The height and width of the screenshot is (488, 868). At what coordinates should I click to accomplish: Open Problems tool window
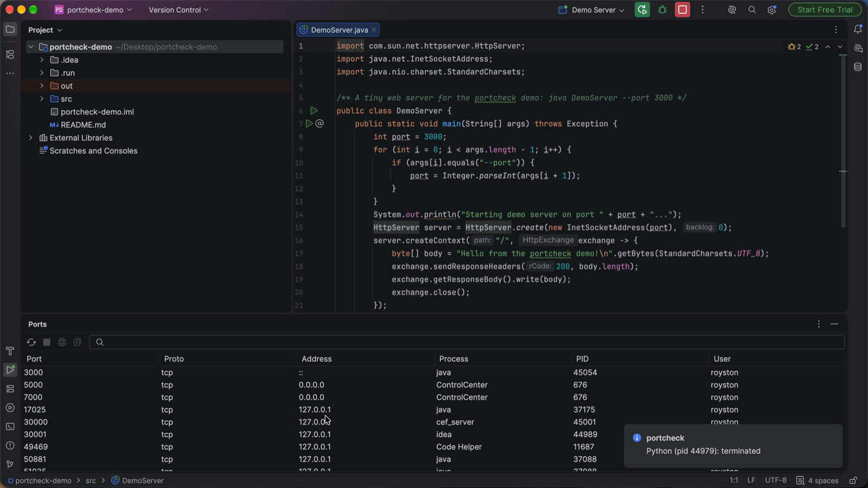click(10, 446)
